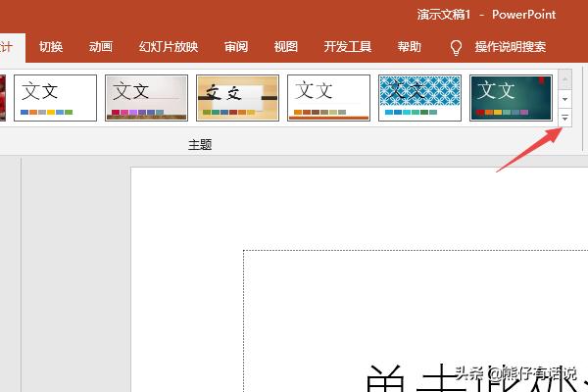This screenshot has height=392, width=588.
Task: Click the lightbulb Tell Me icon
Action: (456, 47)
